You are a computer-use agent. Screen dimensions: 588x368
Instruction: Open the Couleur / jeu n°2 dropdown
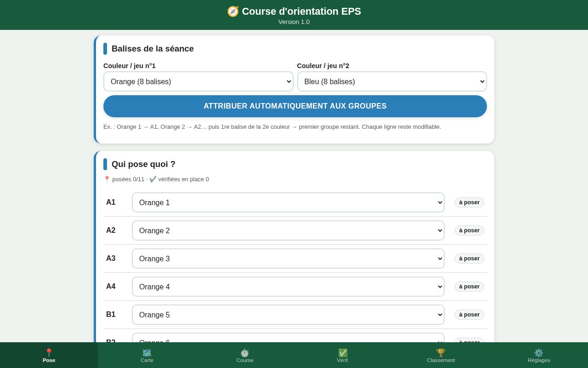[x=392, y=81]
